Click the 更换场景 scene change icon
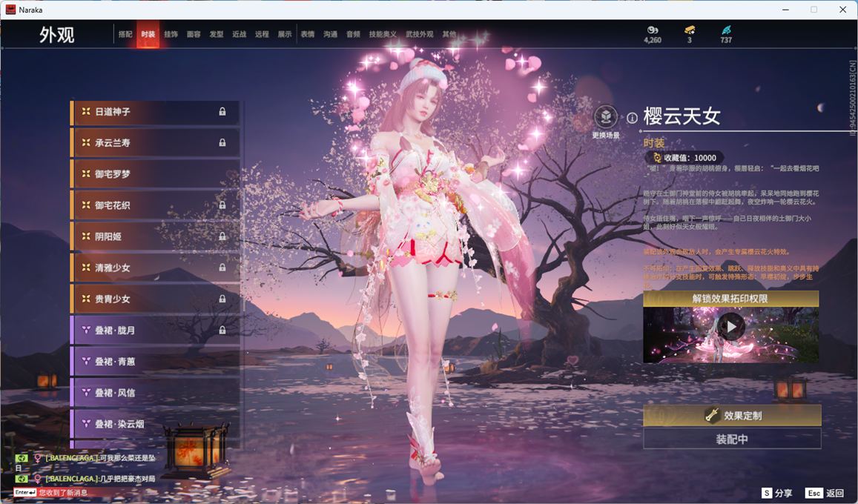858x504 pixels. pos(606,117)
